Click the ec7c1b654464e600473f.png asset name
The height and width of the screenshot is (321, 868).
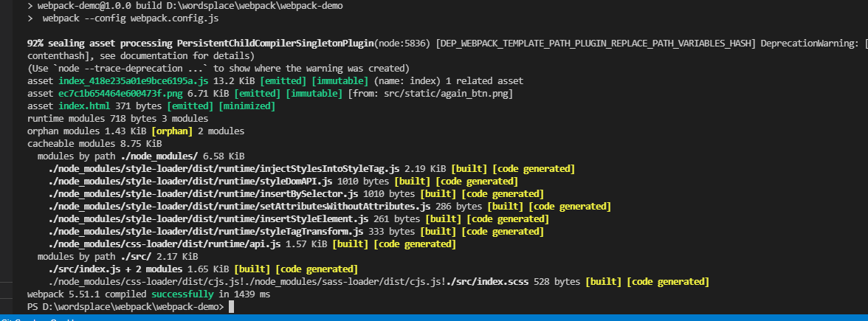(x=120, y=94)
